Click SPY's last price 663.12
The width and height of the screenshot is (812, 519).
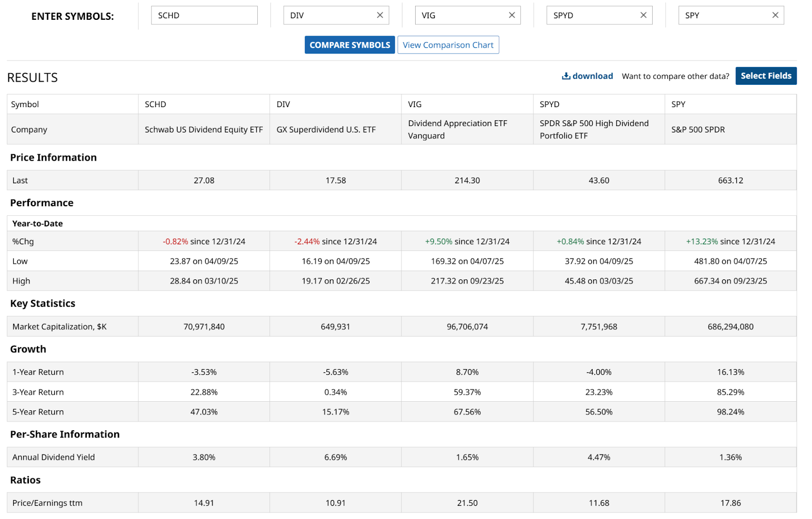pyautogui.click(x=730, y=180)
